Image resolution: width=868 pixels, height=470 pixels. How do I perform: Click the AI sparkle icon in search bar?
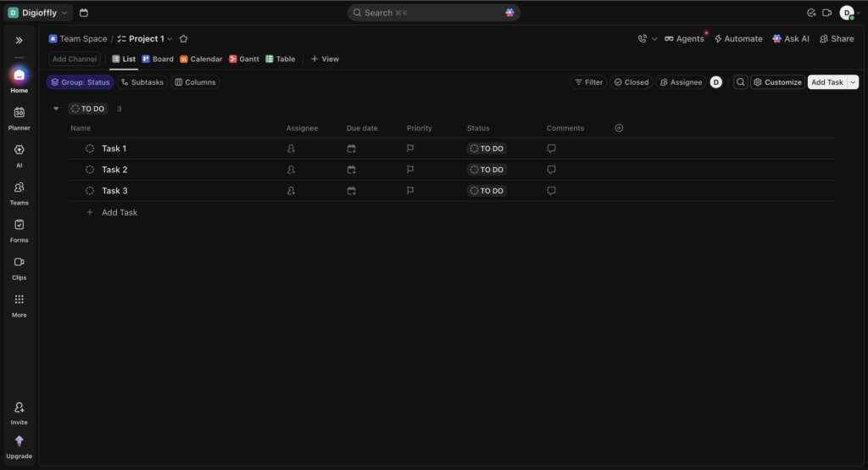[509, 12]
